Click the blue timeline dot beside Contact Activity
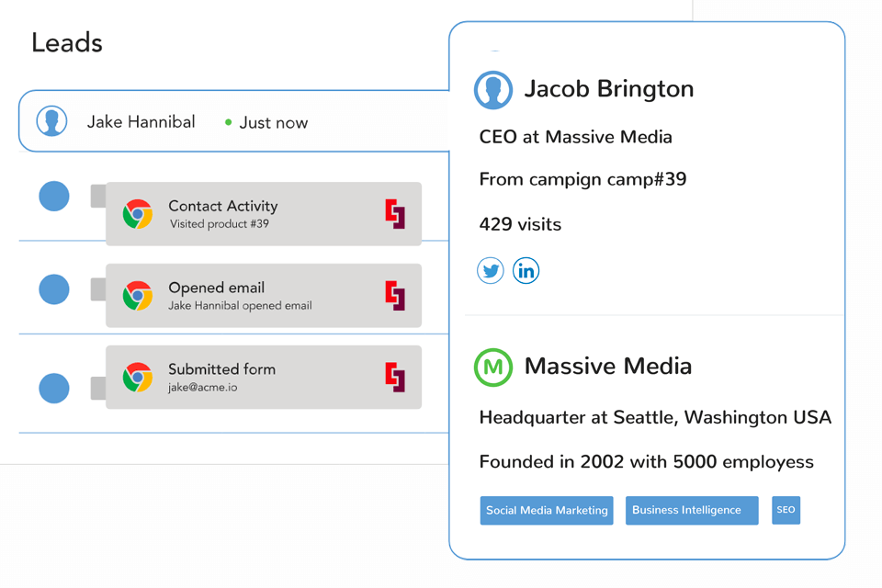882x588 pixels. click(x=54, y=197)
